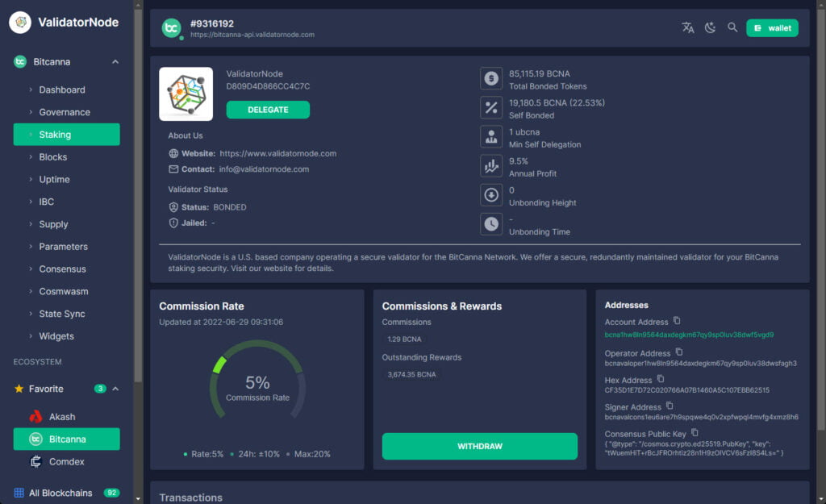Viewport: 826px width, 504px height.
Task: Click the ValidatorNode logo in the sidebar
Action: click(x=20, y=23)
